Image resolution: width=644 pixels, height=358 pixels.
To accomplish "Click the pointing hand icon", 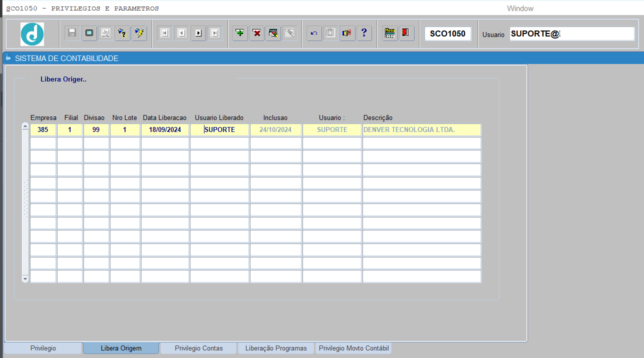I will click(x=347, y=33).
